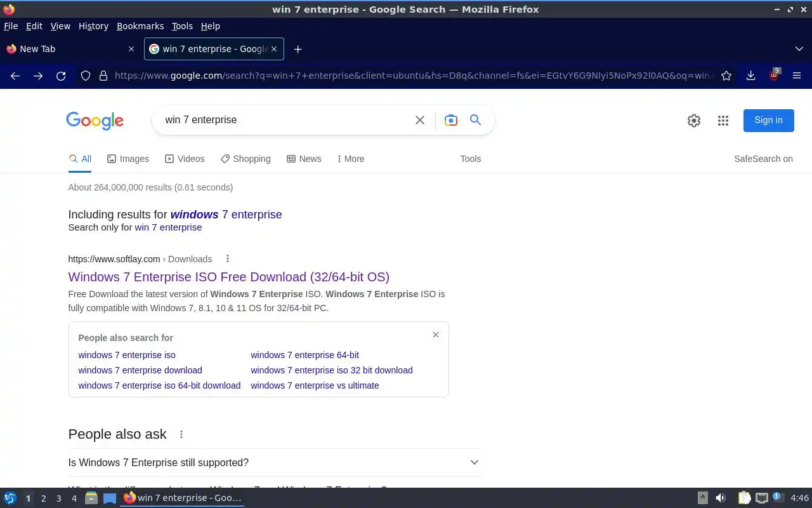Click 'windows 7 enterprise iso 32 bit download'
812x508 pixels.
pos(332,370)
